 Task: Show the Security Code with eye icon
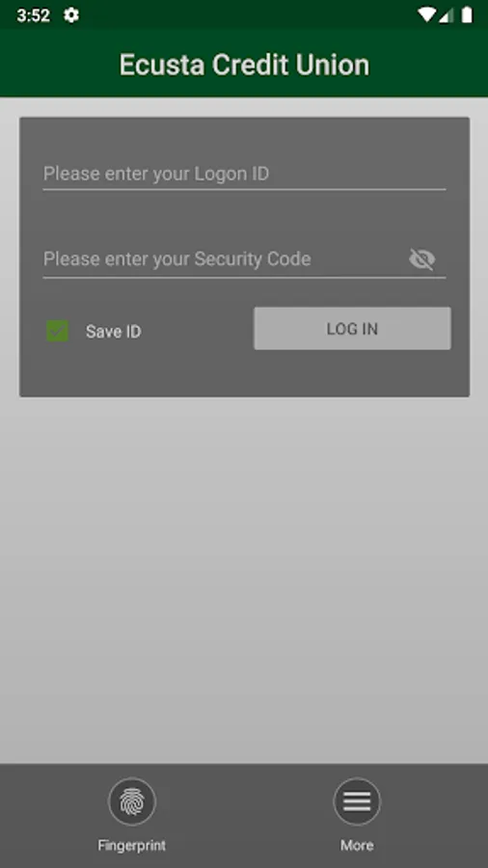pos(422,259)
